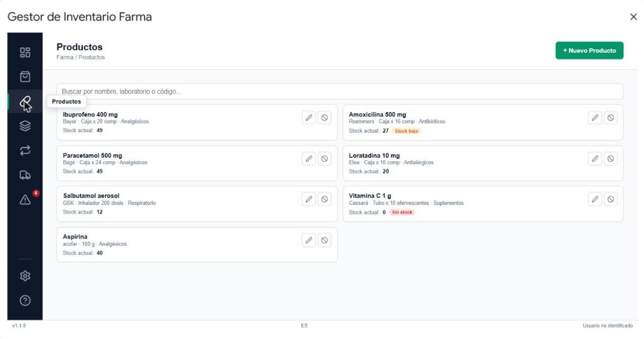Open the delivery truck icon in sidebar
Viewport: 644px width, 339px height.
[25, 175]
